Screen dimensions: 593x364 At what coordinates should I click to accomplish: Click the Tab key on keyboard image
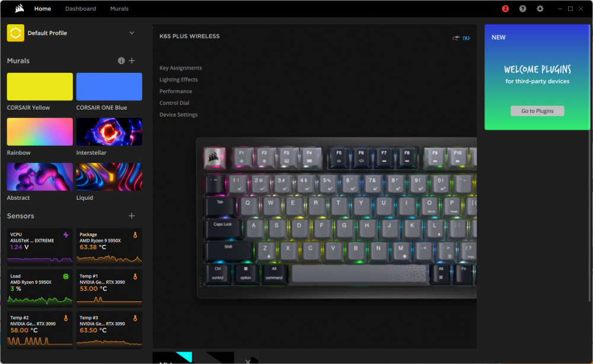click(x=221, y=206)
